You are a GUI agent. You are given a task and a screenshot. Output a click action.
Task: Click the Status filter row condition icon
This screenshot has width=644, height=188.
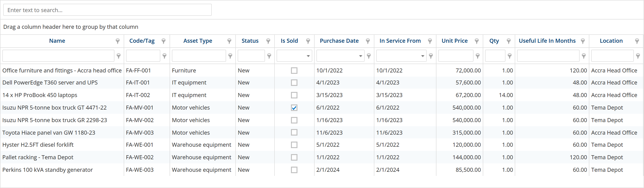point(269,56)
